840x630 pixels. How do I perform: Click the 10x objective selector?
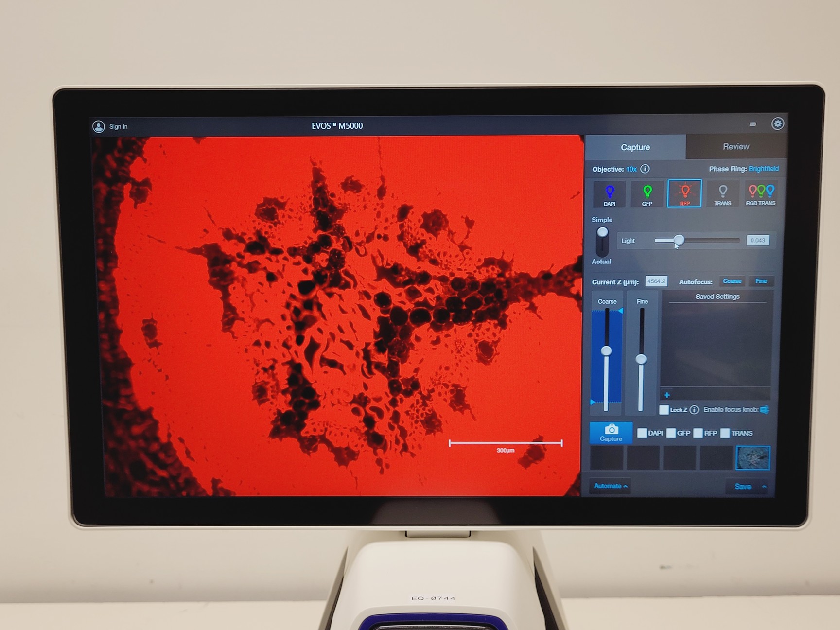630,169
